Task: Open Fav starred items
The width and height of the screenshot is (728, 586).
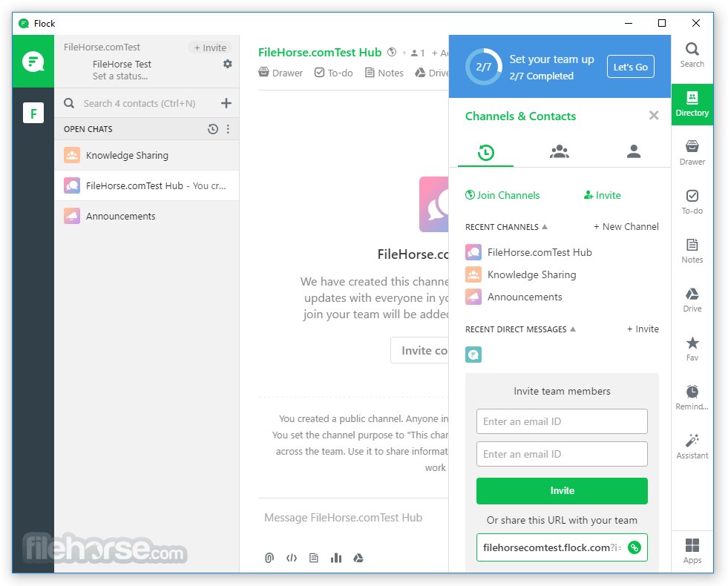Action: pyautogui.click(x=692, y=349)
